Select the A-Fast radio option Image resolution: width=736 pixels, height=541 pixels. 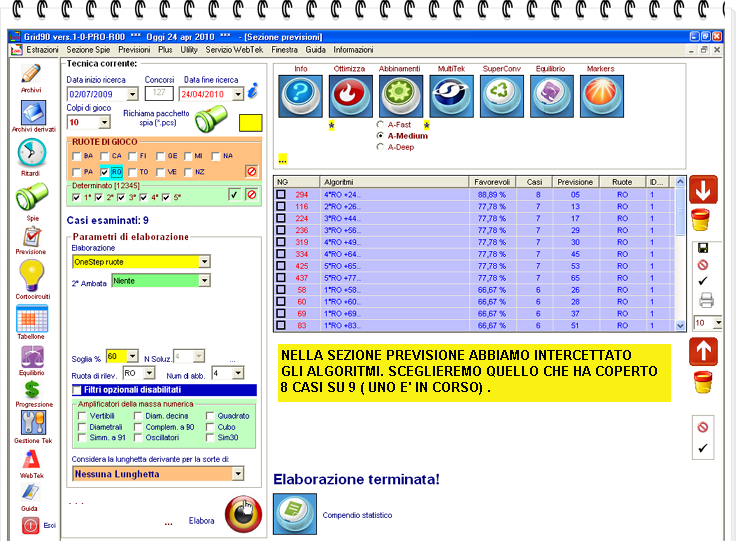pos(380,124)
